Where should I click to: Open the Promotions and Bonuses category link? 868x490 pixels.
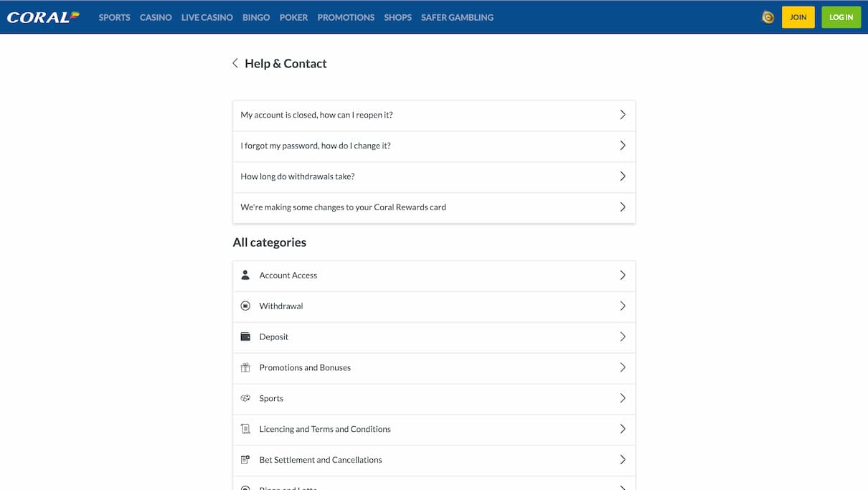coord(305,367)
